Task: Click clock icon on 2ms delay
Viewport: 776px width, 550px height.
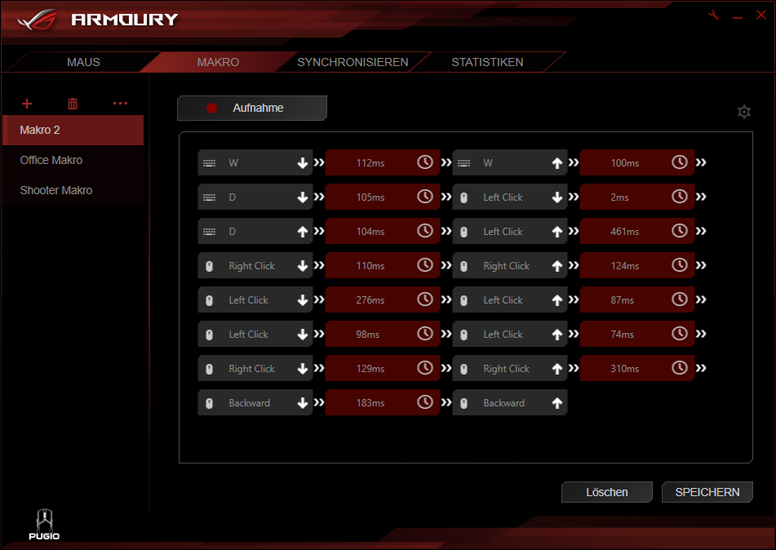Action: coord(679,197)
